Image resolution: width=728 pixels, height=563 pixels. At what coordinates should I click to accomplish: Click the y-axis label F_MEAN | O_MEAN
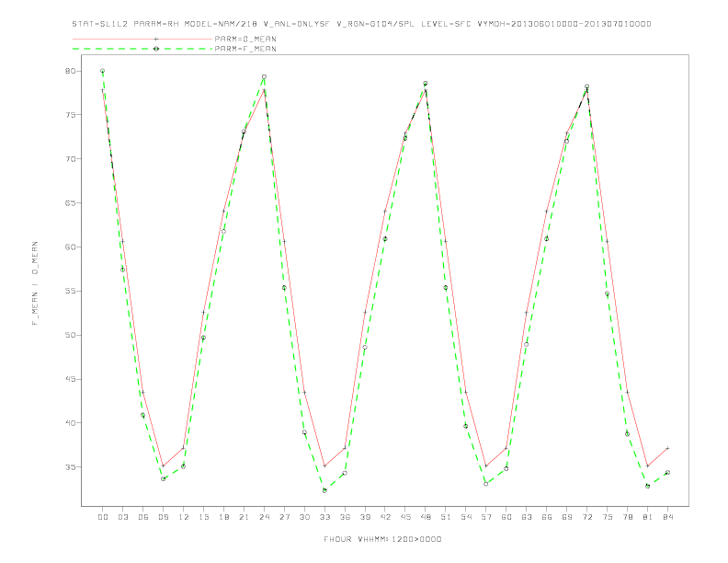35,283
